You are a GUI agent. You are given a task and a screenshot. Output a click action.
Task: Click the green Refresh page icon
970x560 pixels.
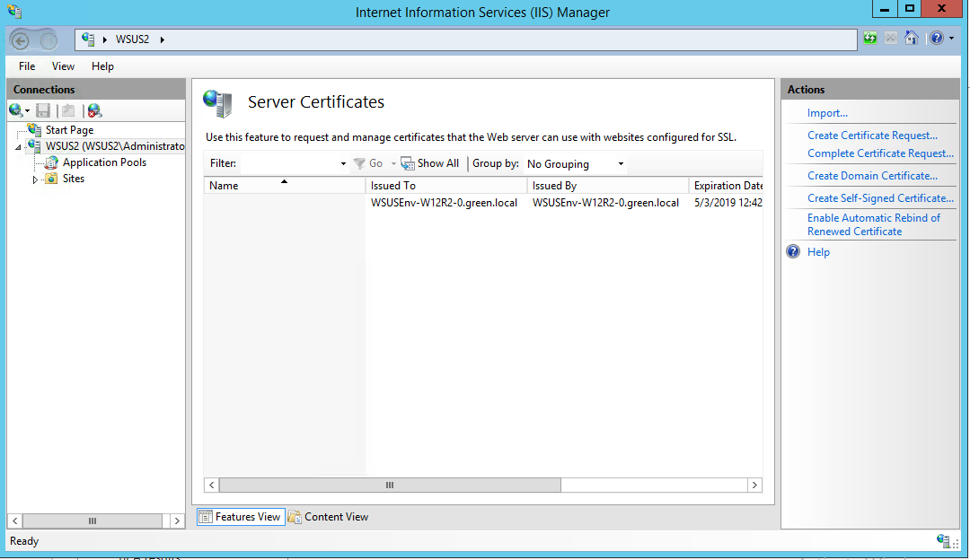tap(870, 39)
